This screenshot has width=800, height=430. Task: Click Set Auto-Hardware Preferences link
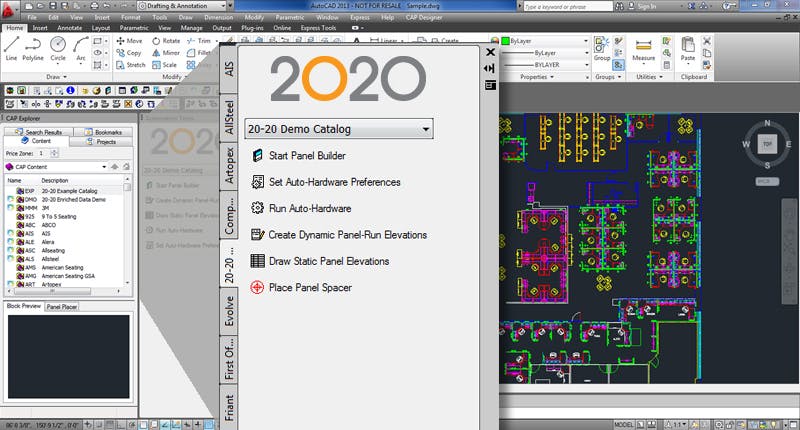coord(335,182)
